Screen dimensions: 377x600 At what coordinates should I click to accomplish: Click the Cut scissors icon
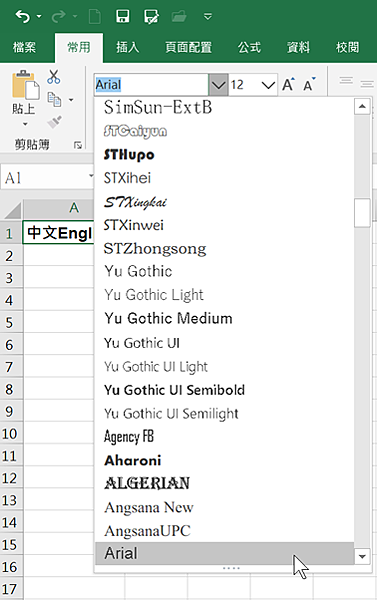pos(54,77)
